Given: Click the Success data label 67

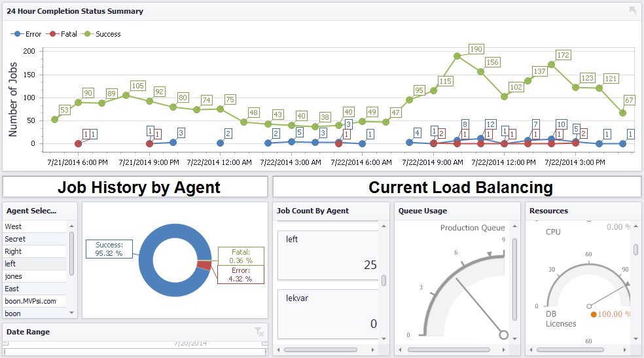Looking at the screenshot, I should point(629,100).
